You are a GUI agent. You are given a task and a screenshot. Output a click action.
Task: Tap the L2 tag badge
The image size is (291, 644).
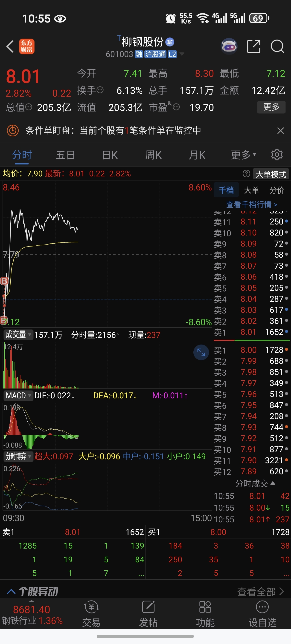click(172, 54)
